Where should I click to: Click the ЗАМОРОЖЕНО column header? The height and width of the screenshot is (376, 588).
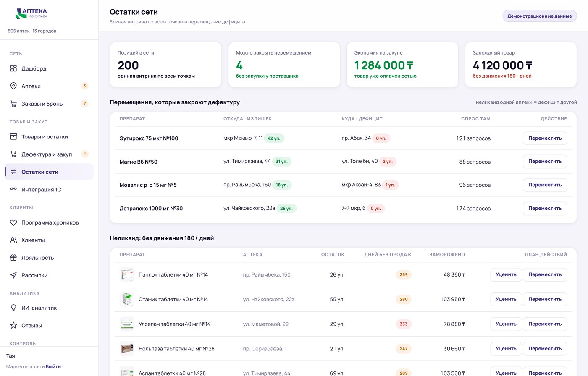tap(447, 255)
